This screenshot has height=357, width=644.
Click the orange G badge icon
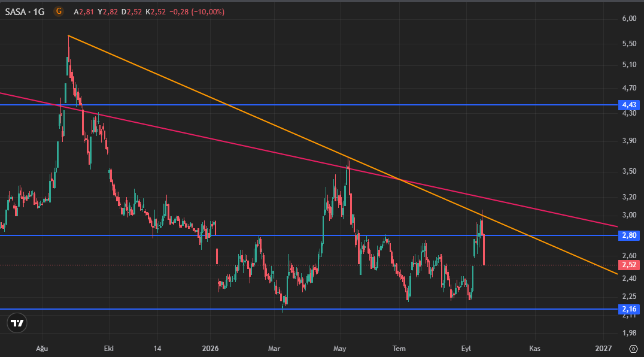click(x=59, y=11)
